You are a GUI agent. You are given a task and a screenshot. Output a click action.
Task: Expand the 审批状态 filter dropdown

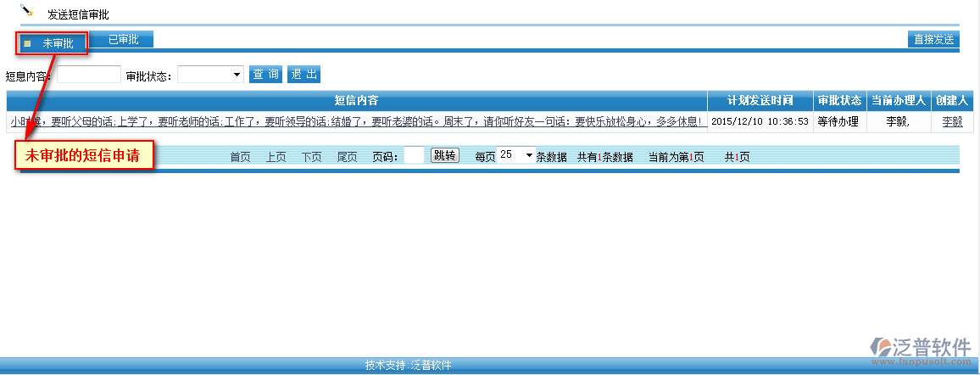211,75
